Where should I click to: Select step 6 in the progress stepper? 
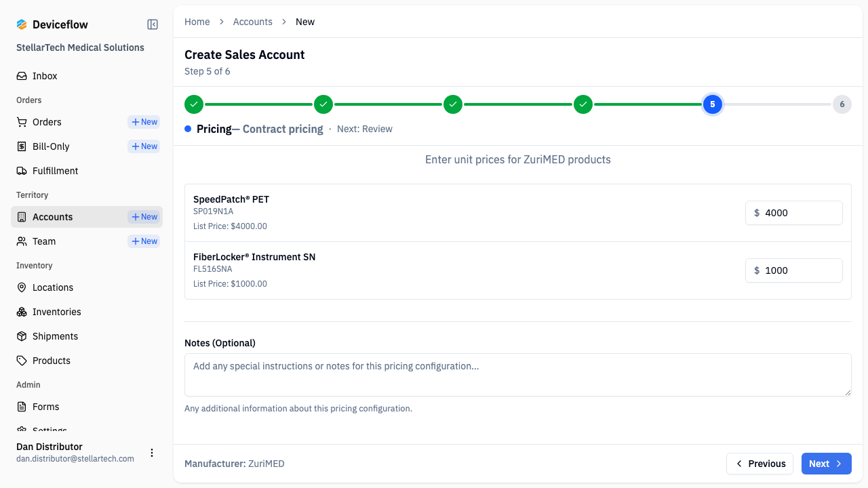842,104
